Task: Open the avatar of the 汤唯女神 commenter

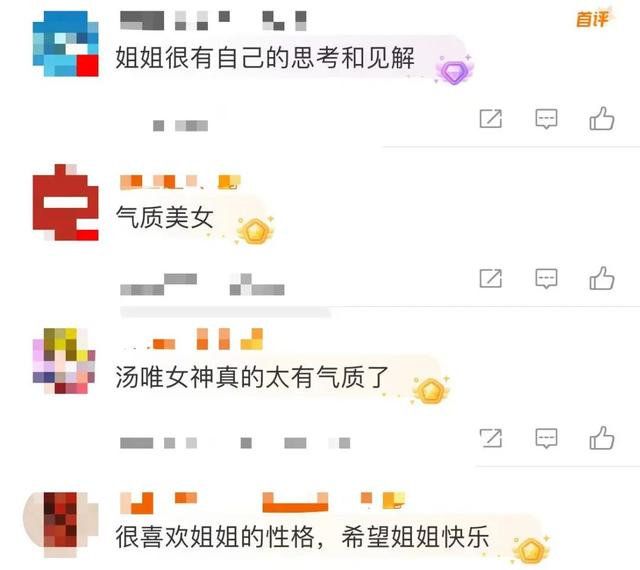Action: point(64,361)
